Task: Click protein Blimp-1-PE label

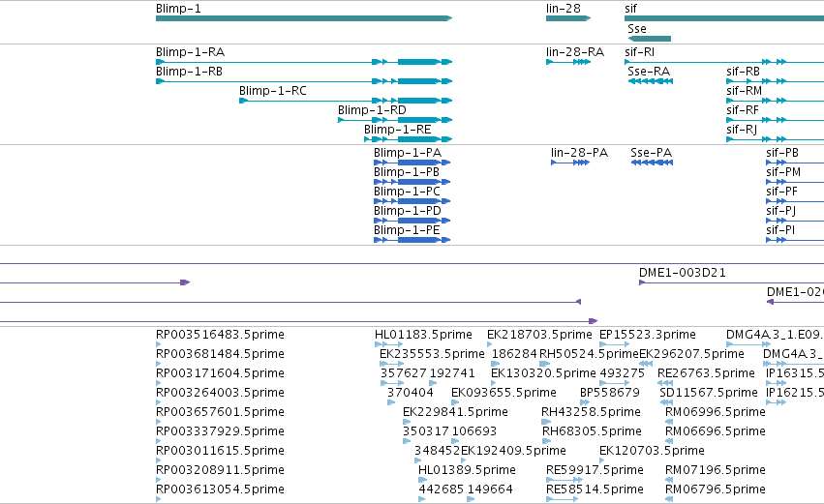Action: point(407,230)
